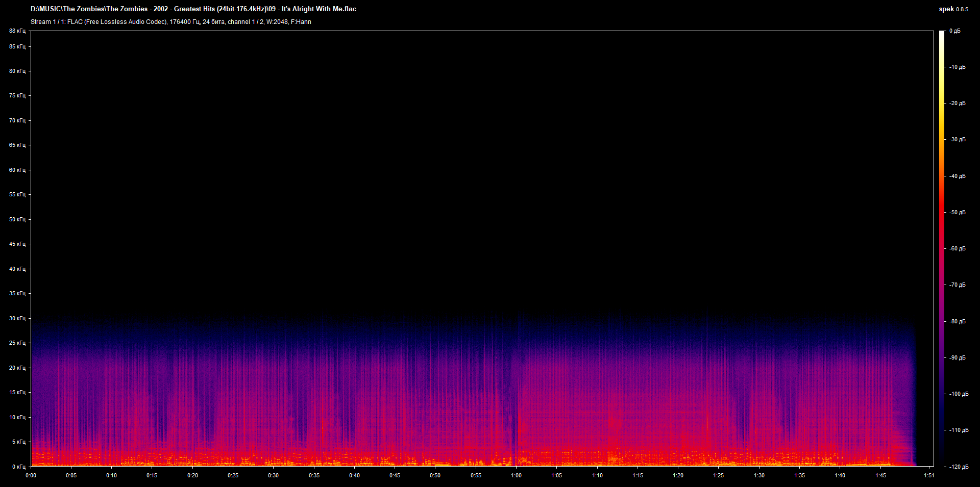Click the 55 кГц frequency label
The width and height of the screenshot is (980, 487).
point(17,194)
